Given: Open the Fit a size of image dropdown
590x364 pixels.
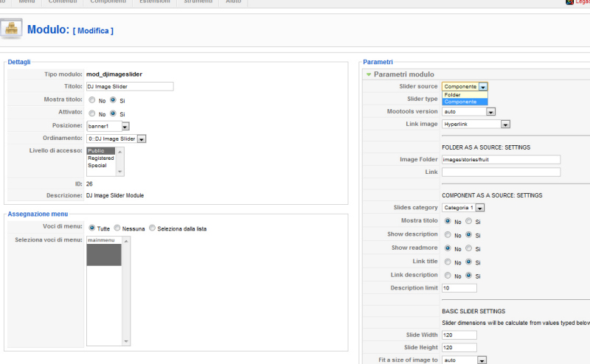Looking at the screenshot, I should pos(465,360).
